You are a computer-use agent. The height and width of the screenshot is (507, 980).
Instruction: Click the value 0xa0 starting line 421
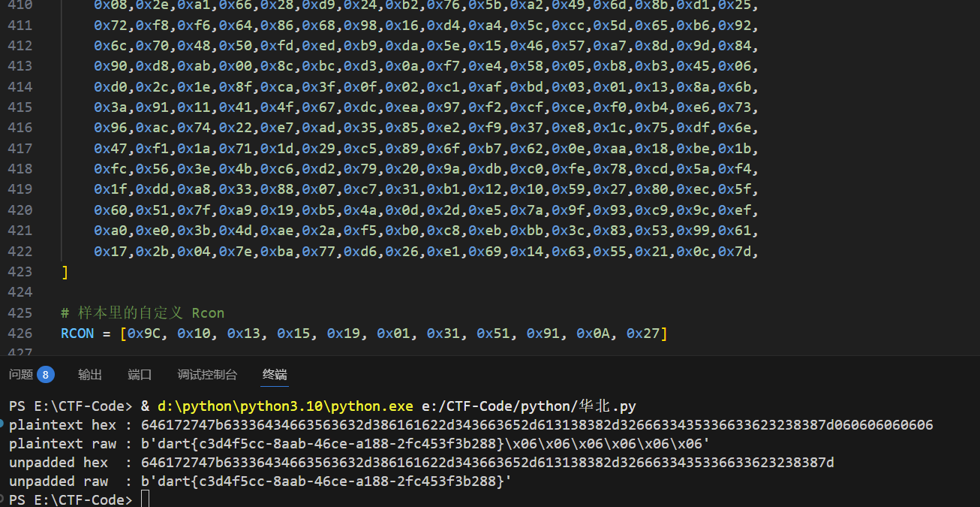tap(110, 231)
